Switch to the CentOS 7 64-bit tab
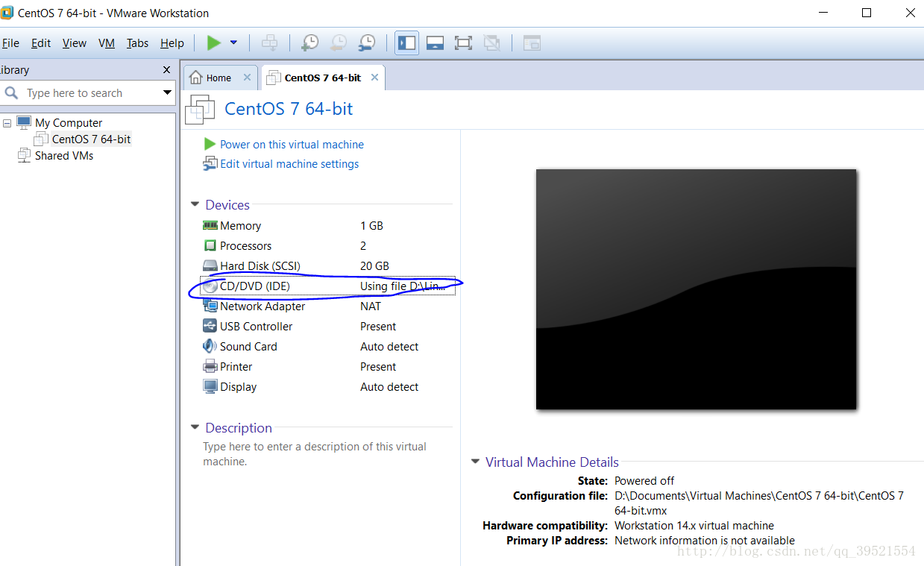924x566 pixels. coord(323,78)
